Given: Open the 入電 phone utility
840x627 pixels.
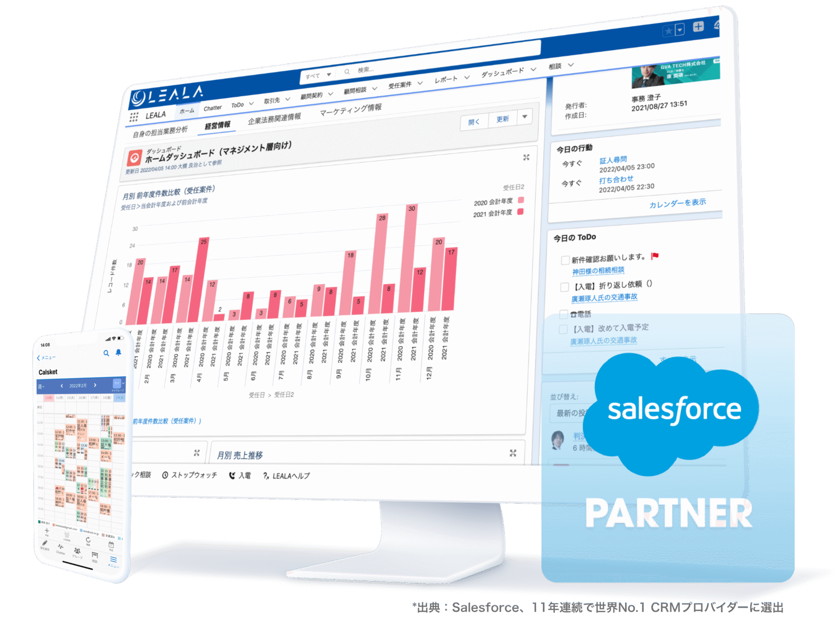Looking at the screenshot, I should tap(240, 475).
